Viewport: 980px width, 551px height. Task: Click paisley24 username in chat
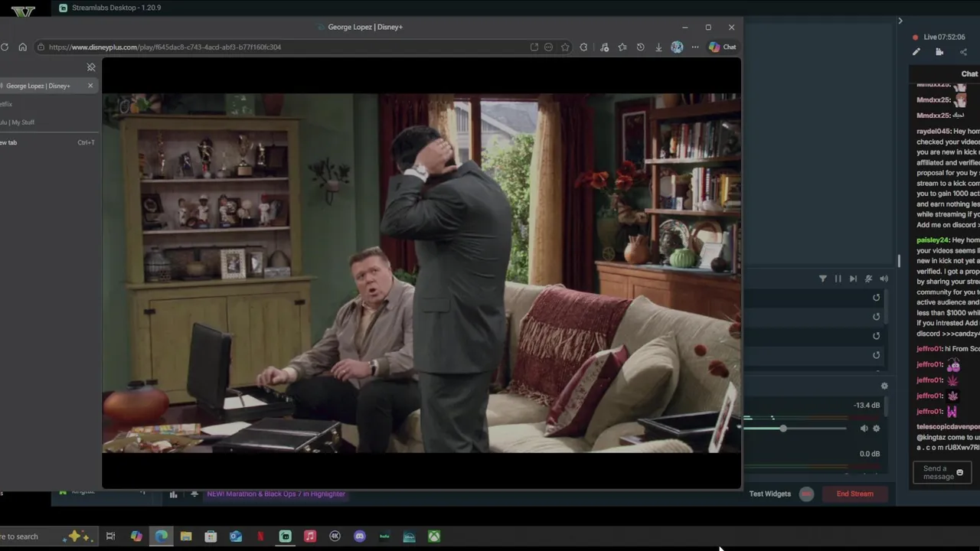pyautogui.click(x=933, y=240)
